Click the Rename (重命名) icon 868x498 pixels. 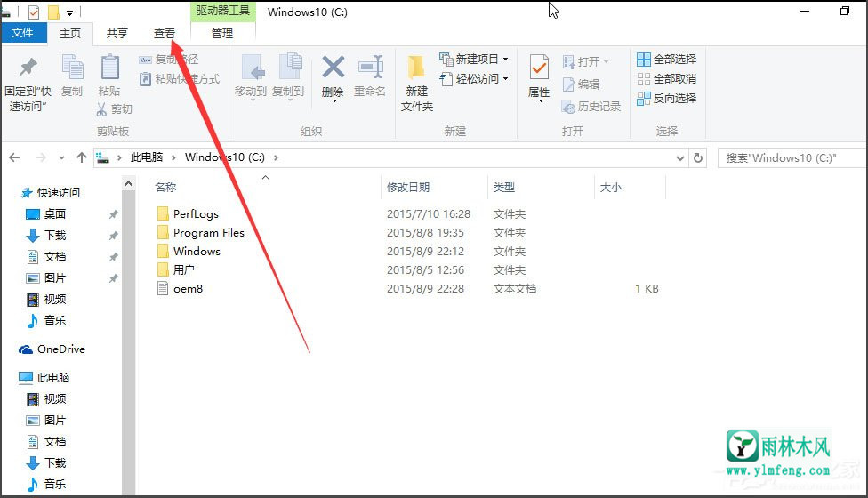[370, 67]
